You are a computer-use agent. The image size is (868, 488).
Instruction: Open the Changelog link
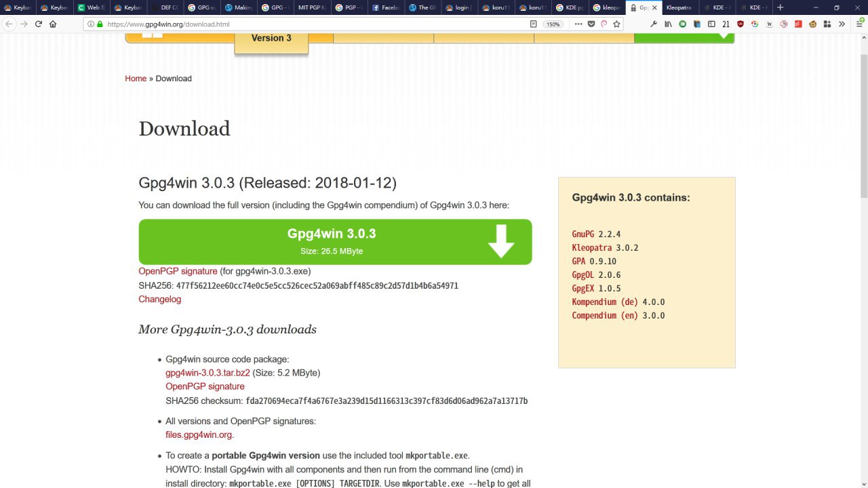[x=160, y=299]
